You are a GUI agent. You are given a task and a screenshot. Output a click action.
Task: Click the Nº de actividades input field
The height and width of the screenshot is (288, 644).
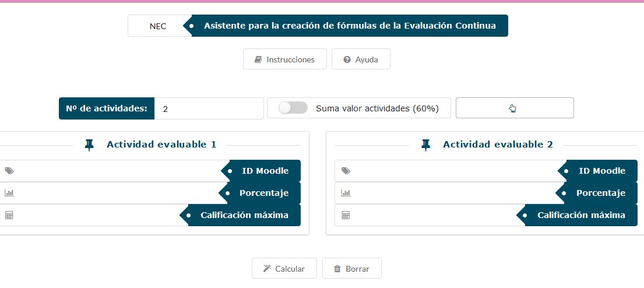pos(209,108)
